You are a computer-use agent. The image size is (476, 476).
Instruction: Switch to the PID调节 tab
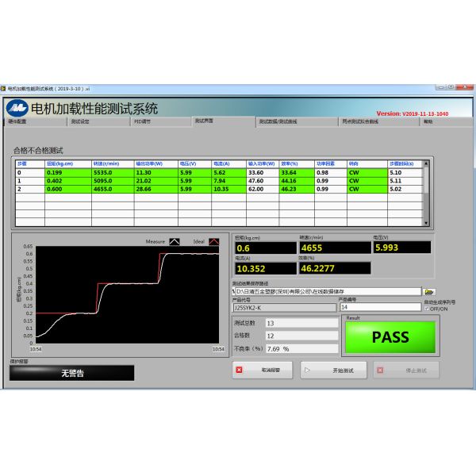point(142,122)
